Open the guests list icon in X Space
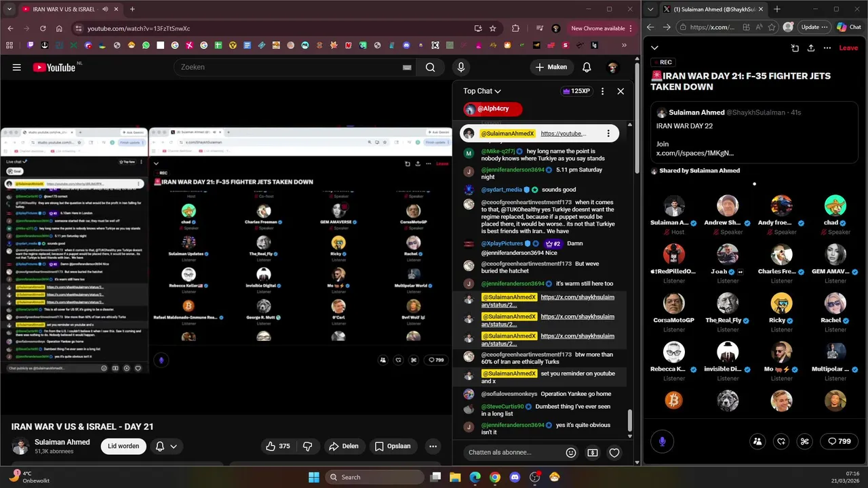Image resolution: width=868 pixels, height=488 pixels. tap(757, 441)
